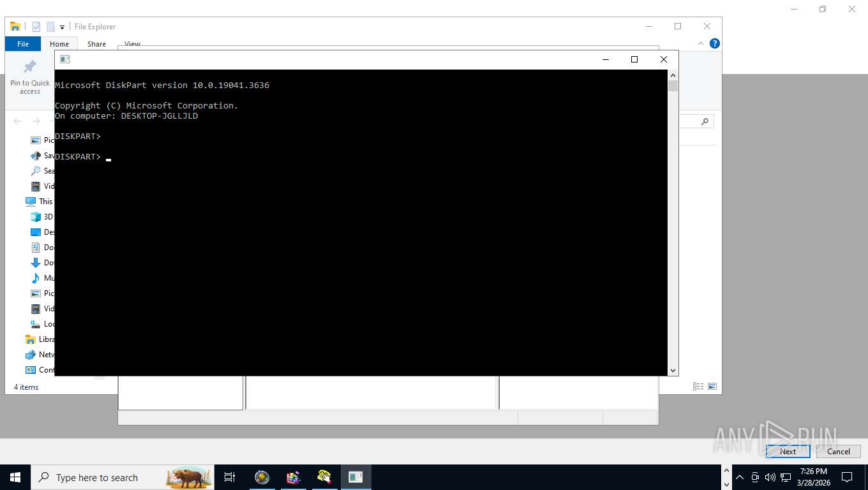This screenshot has width=868, height=490.
Task: Switch to the View ribbon tab
Action: [132, 44]
